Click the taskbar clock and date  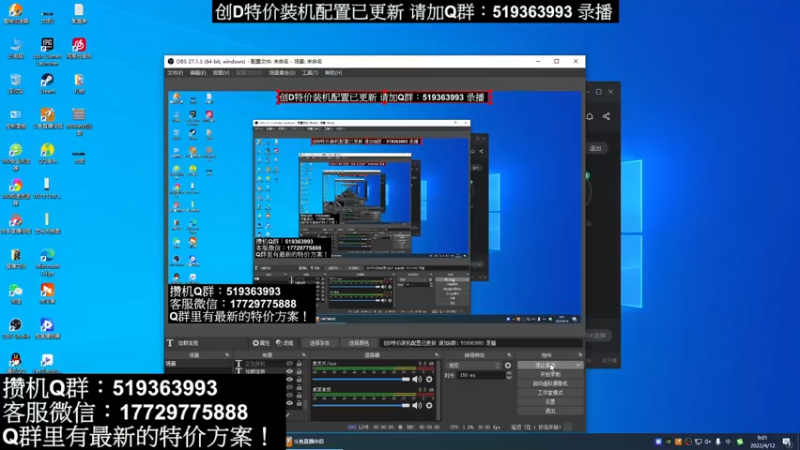point(762,442)
